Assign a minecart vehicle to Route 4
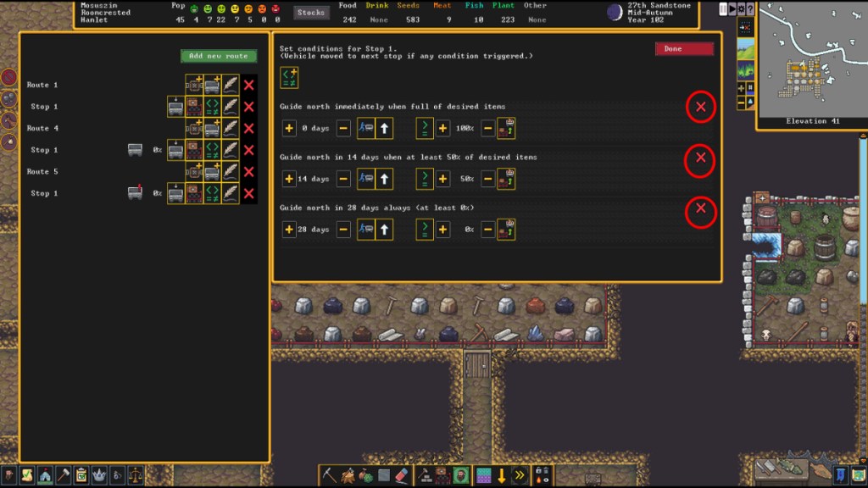Image resolution: width=868 pixels, height=488 pixels. point(212,129)
